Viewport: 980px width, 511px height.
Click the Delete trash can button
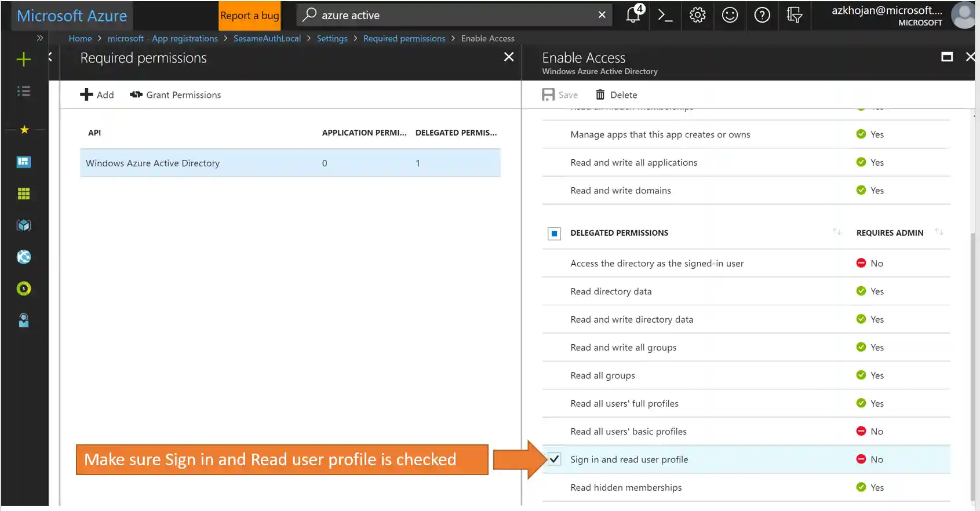(617, 95)
